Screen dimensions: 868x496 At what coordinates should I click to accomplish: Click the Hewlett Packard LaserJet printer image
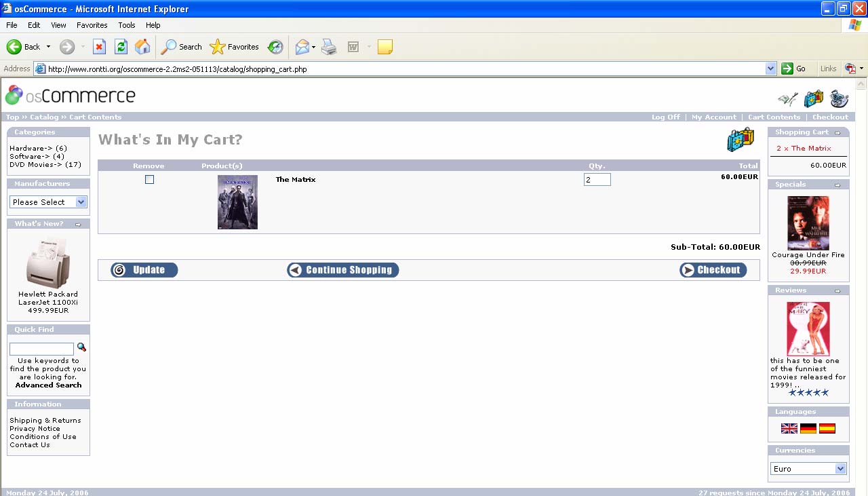point(48,263)
